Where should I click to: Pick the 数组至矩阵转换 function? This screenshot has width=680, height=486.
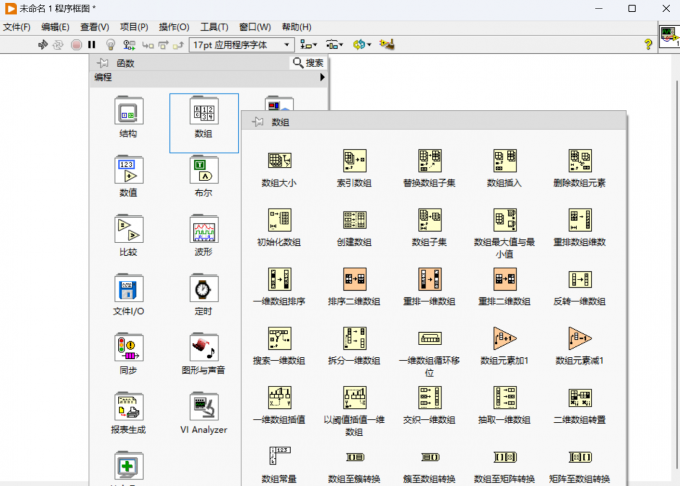pyautogui.click(x=505, y=457)
